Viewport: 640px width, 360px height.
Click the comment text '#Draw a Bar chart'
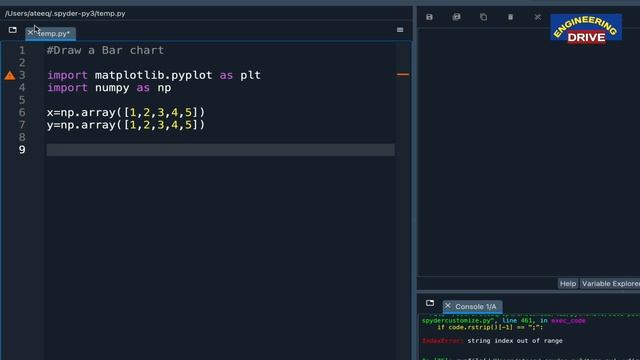tap(105, 50)
